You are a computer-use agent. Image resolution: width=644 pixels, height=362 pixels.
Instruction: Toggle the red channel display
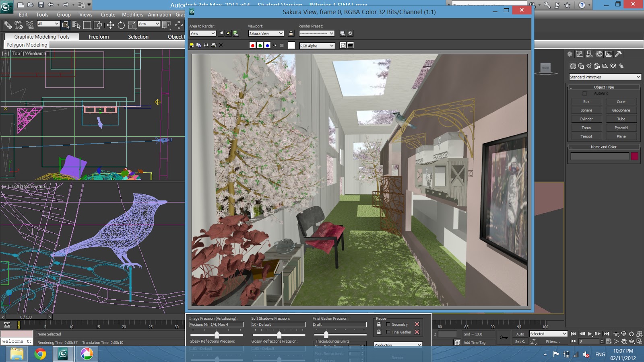[252, 45]
